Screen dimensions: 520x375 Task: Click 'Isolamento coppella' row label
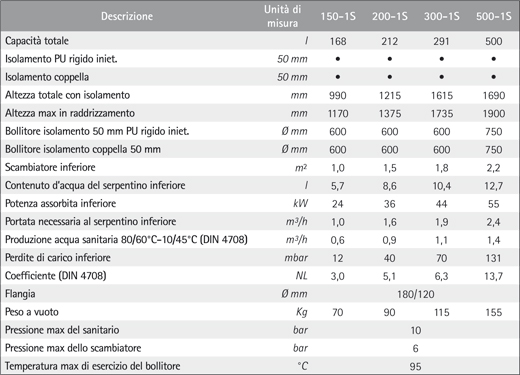tap(47, 77)
